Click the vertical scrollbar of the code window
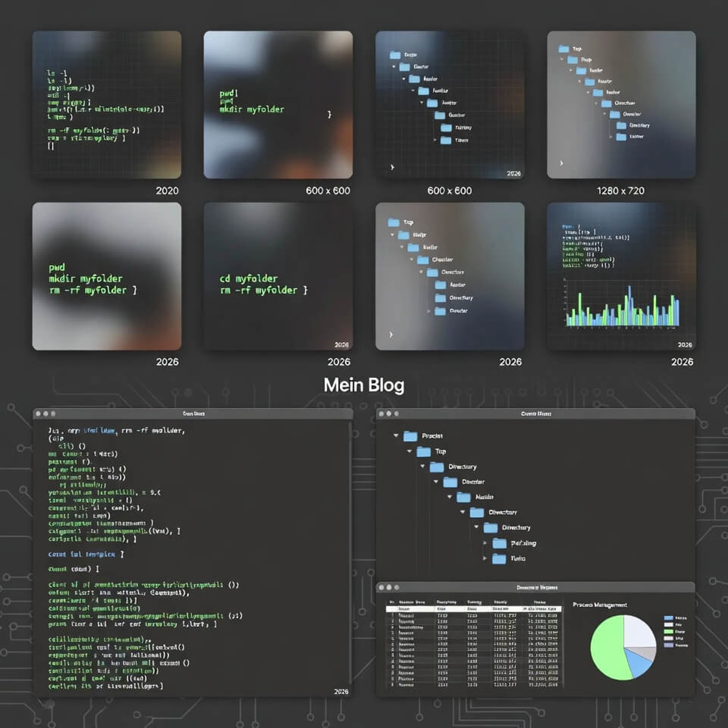This screenshot has height=728, width=728. pyautogui.click(x=350, y=552)
